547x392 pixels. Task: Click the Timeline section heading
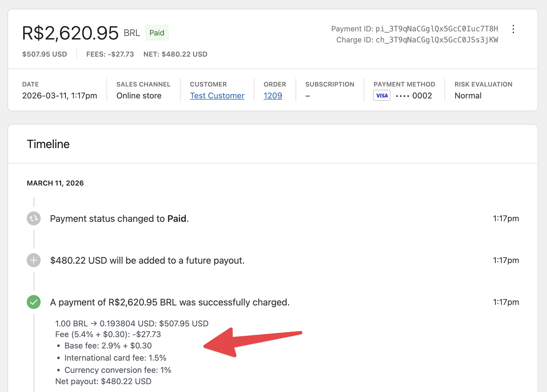pos(48,144)
